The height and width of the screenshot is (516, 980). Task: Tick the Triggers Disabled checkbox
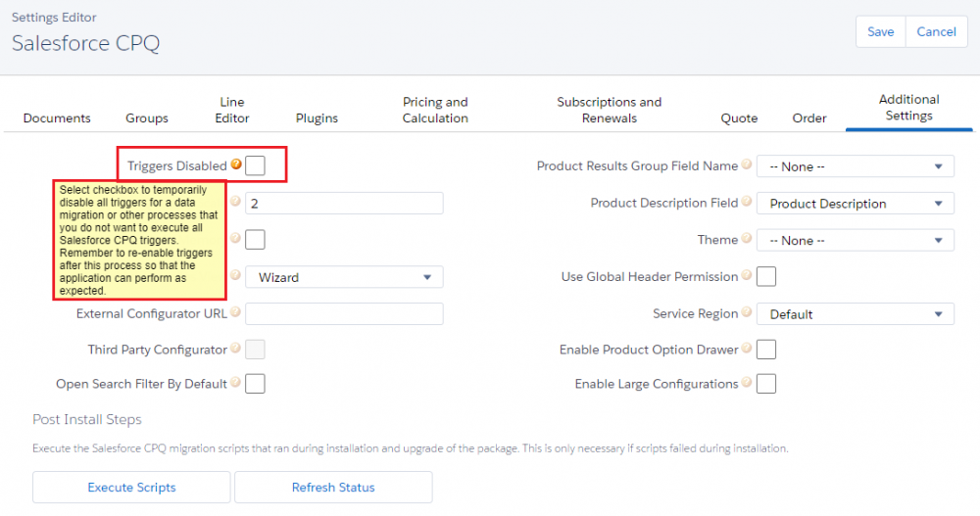coord(255,165)
